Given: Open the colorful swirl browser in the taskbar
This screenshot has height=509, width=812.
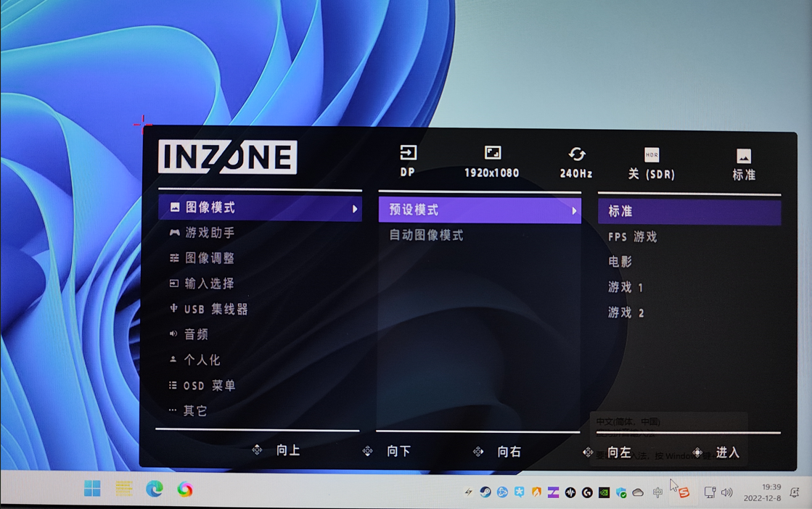Looking at the screenshot, I should click(185, 489).
